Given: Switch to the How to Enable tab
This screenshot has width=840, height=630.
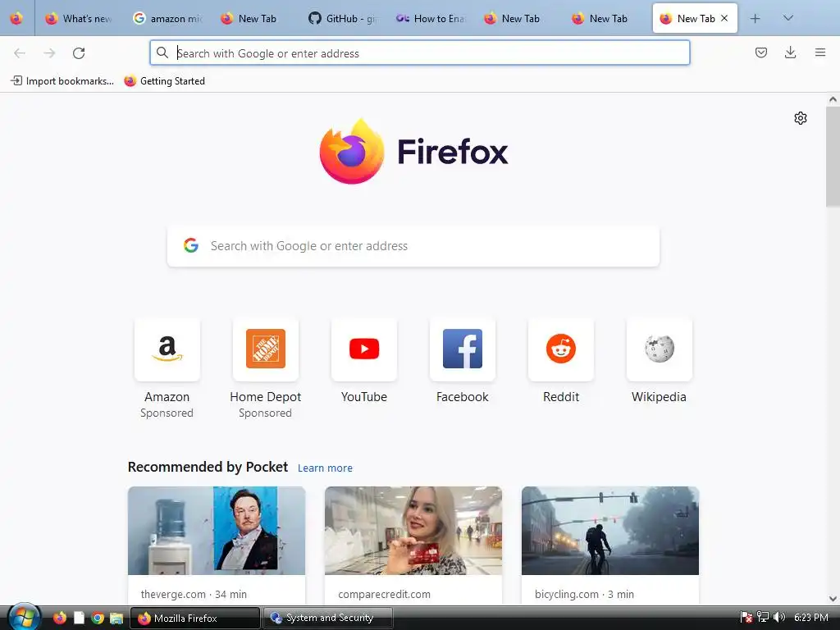Looking at the screenshot, I should [x=431, y=18].
